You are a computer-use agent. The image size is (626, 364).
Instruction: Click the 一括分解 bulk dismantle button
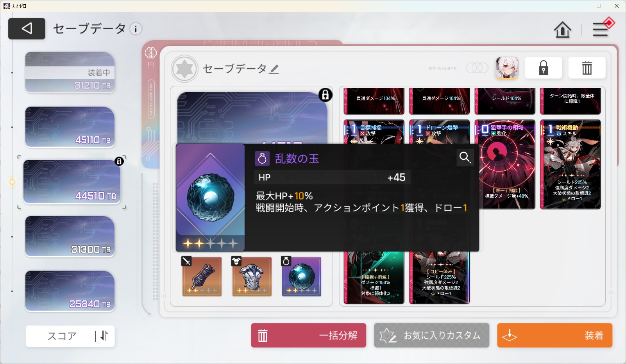click(309, 335)
